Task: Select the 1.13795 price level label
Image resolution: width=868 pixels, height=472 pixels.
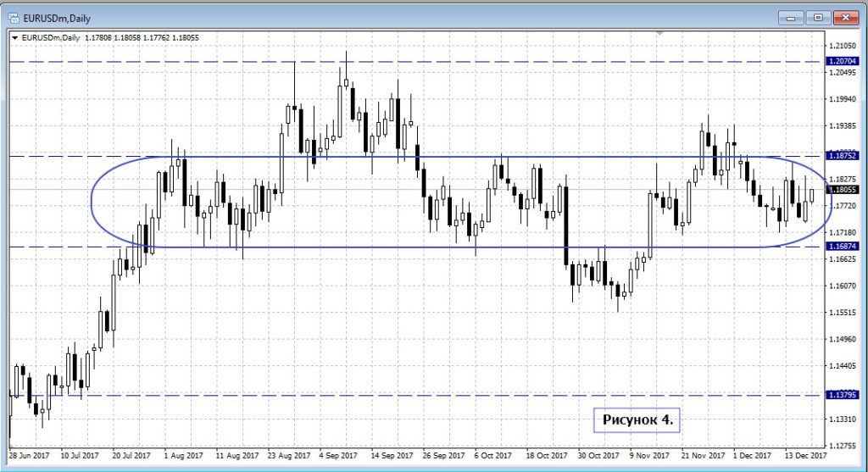Action: pos(843,396)
